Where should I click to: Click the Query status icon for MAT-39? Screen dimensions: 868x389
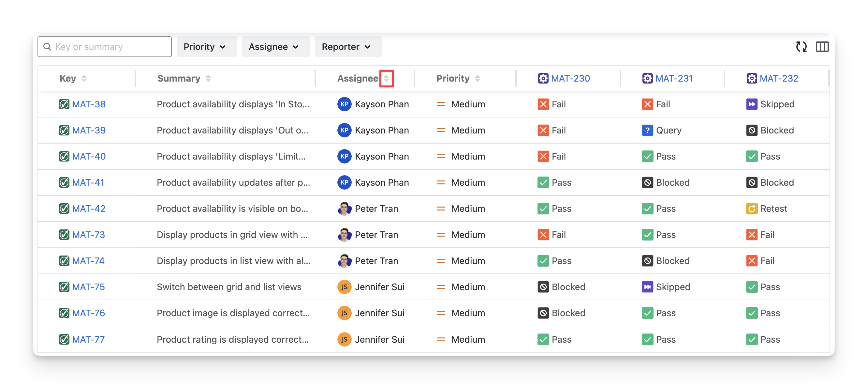tap(647, 130)
